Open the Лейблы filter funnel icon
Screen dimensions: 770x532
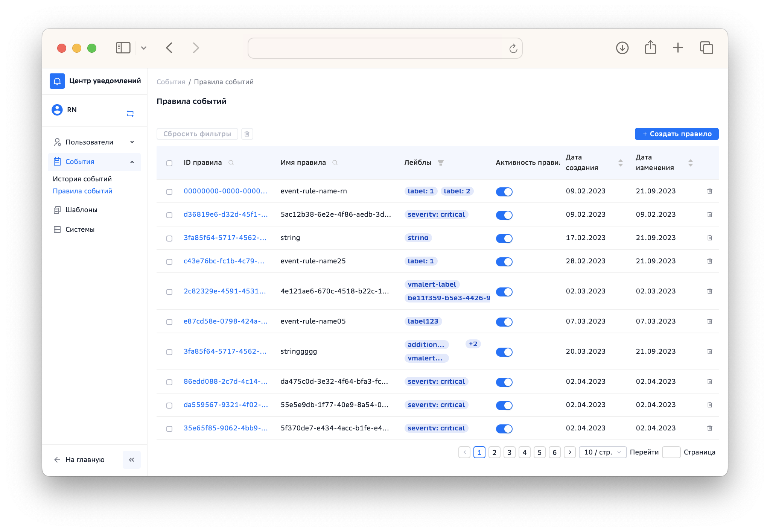click(441, 163)
